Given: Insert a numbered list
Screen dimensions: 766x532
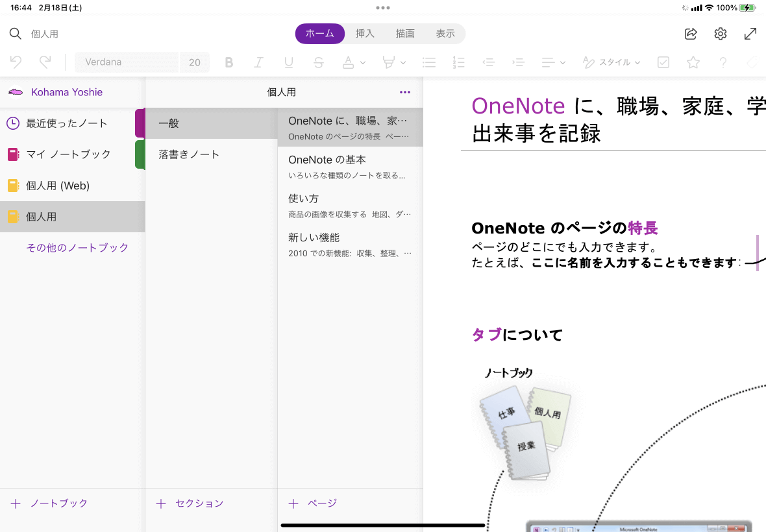Looking at the screenshot, I should [x=459, y=62].
